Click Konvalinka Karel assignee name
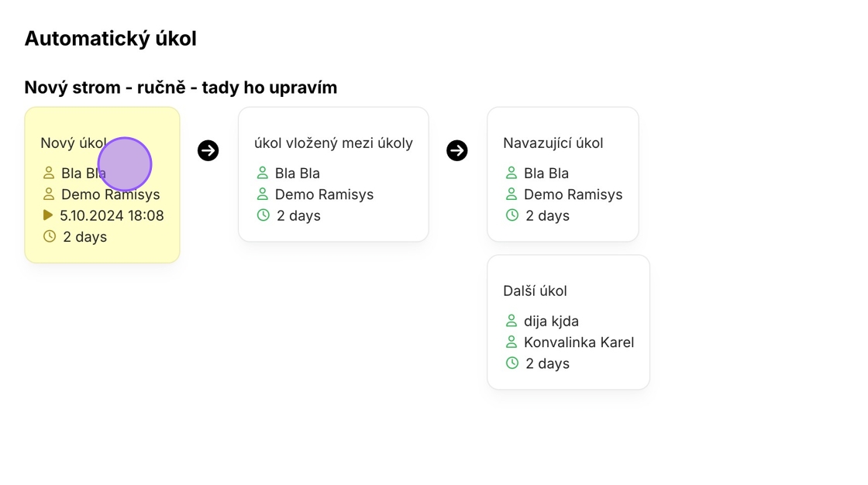Viewport: 868px width, 485px height. tap(579, 342)
